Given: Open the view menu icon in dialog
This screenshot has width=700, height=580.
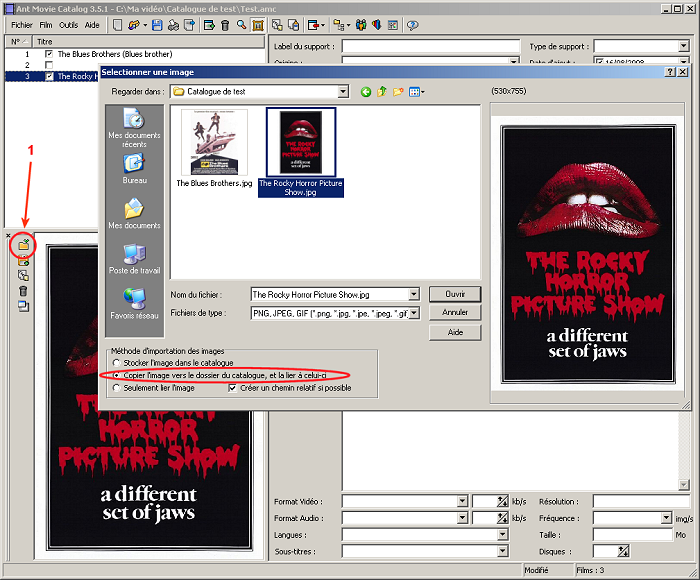Looking at the screenshot, I should (x=417, y=92).
